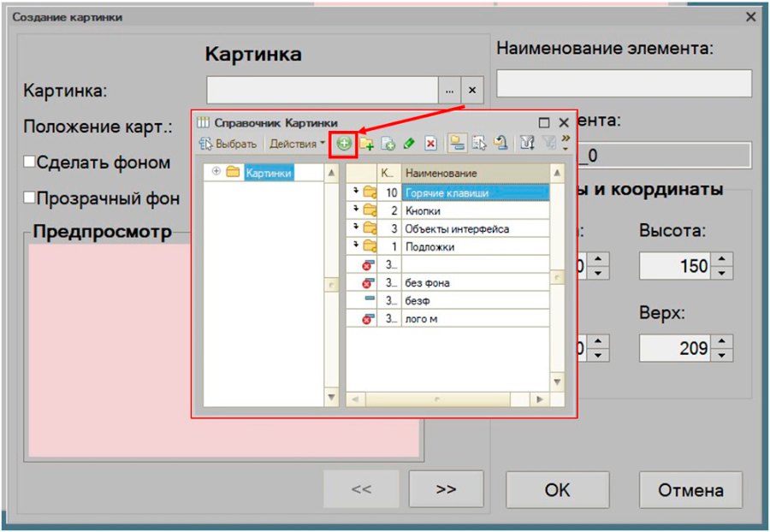Select the Подложки row
Screen dimensions: 770x532
(447, 247)
